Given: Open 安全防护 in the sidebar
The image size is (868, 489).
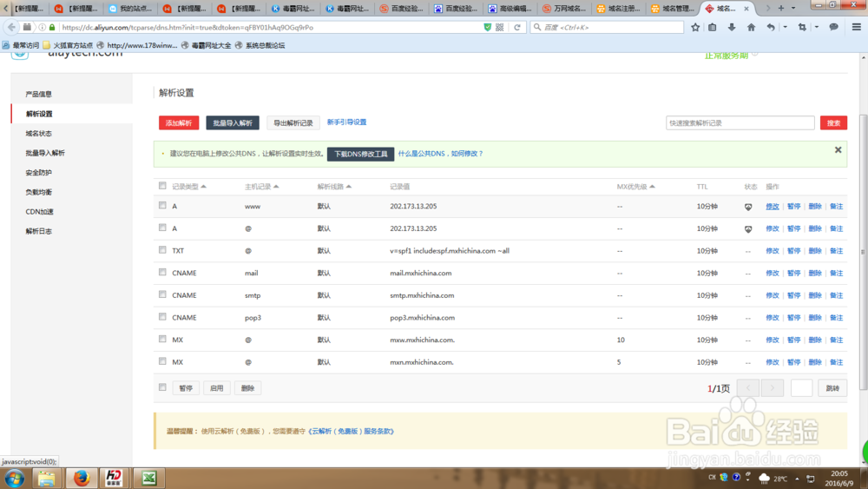Looking at the screenshot, I should click(x=39, y=173).
